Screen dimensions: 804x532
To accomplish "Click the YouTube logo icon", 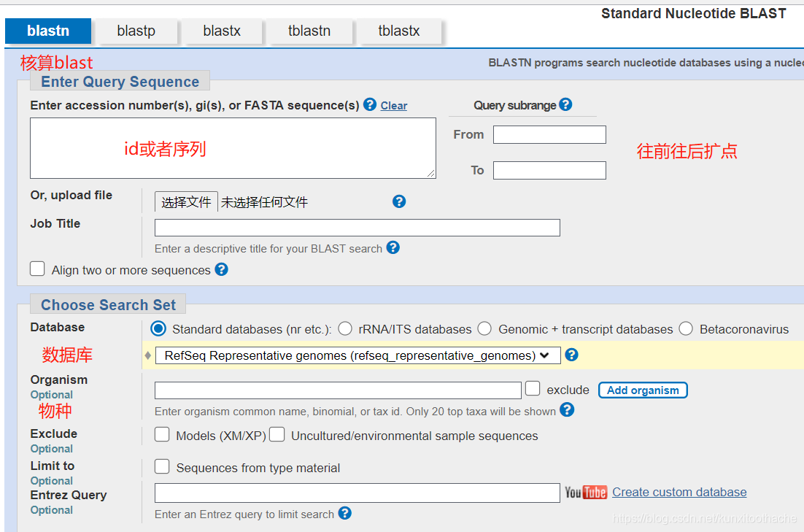I will 586,493.
